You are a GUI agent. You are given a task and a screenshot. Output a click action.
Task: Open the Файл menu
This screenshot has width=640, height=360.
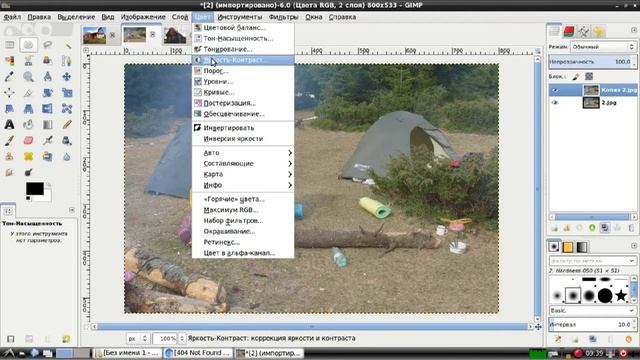point(12,17)
